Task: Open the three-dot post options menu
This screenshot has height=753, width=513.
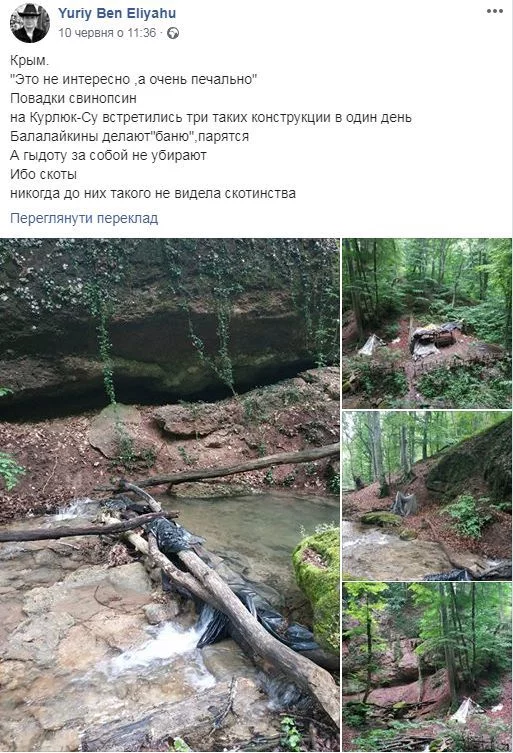Action: click(x=495, y=11)
